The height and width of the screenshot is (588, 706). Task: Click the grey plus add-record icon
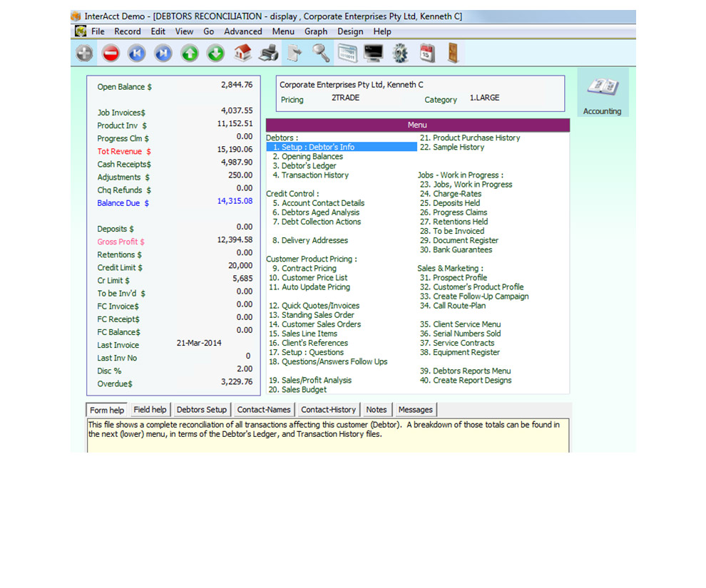tap(84, 53)
